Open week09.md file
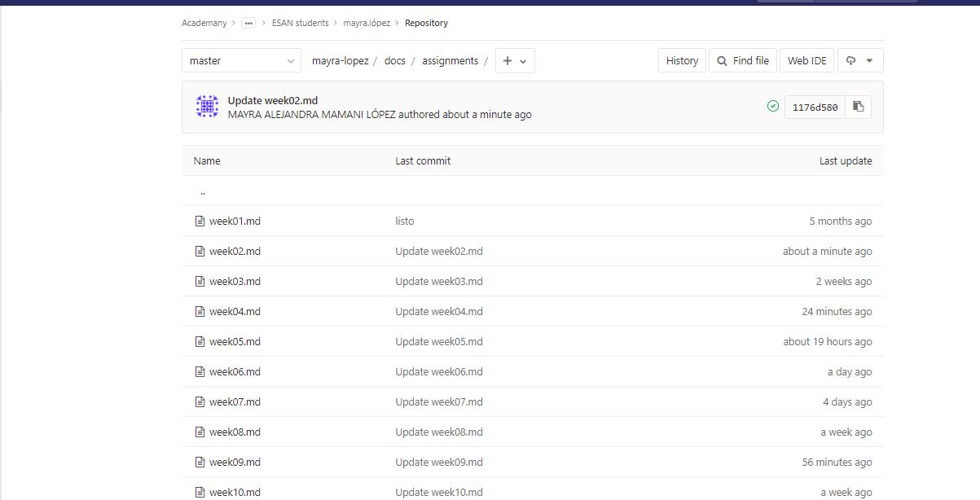 pyautogui.click(x=235, y=462)
